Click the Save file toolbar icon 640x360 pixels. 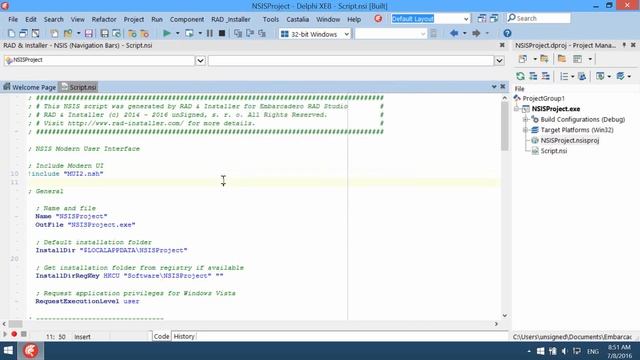tap(89, 33)
